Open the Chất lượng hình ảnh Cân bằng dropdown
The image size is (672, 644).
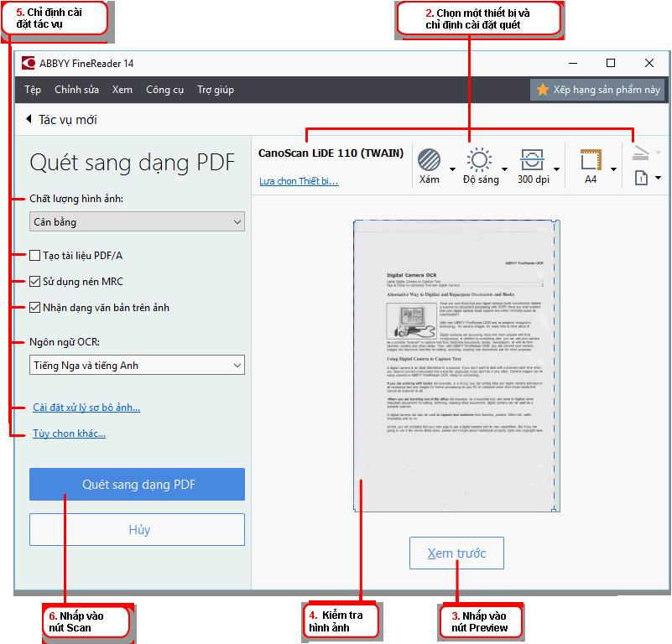click(137, 221)
